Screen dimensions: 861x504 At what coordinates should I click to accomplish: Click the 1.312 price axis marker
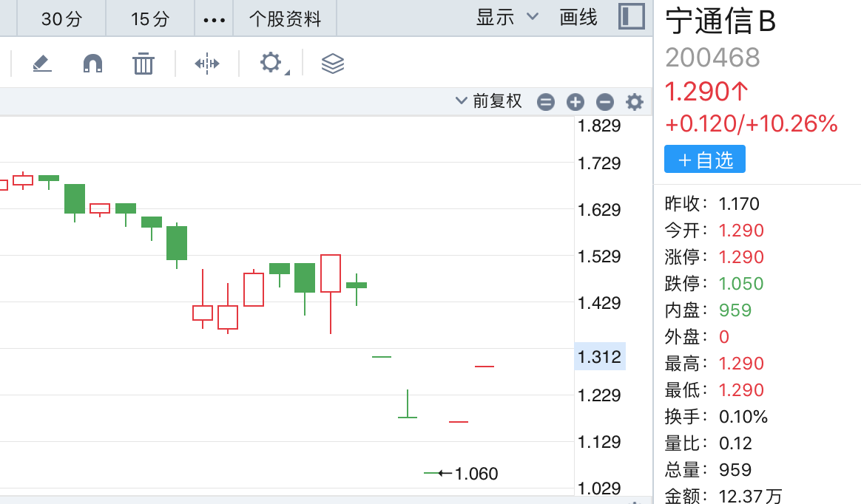tap(600, 357)
